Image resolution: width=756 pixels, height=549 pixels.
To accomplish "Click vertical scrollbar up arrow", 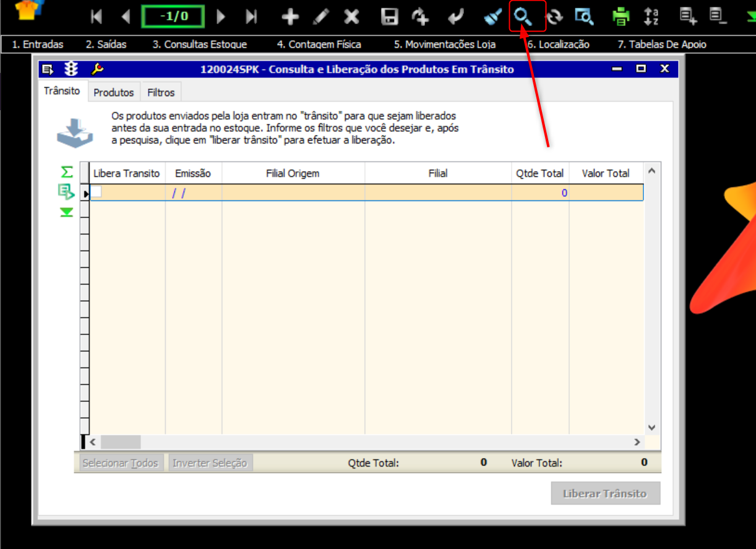I will (x=651, y=171).
